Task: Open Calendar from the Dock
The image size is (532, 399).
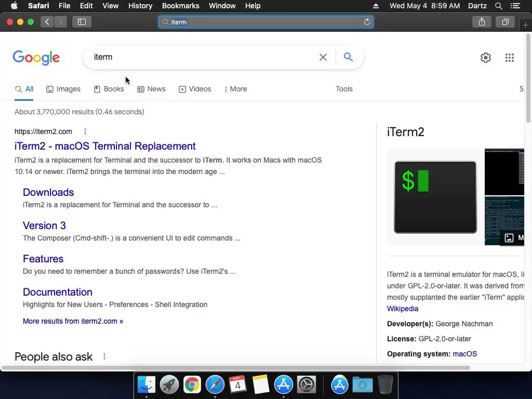Action: pyautogui.click(x=237, y=385)
